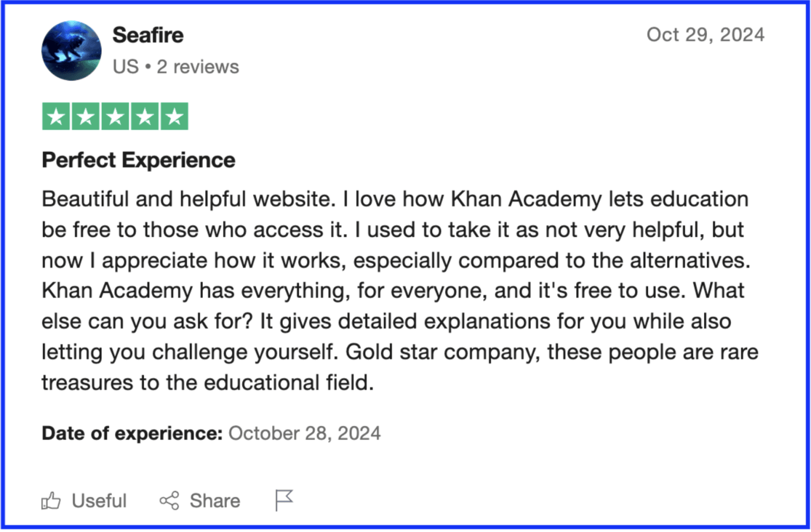Click the review title Perfect Experience
The height and width of the screenshot is (532, 811).
[138, 159]
